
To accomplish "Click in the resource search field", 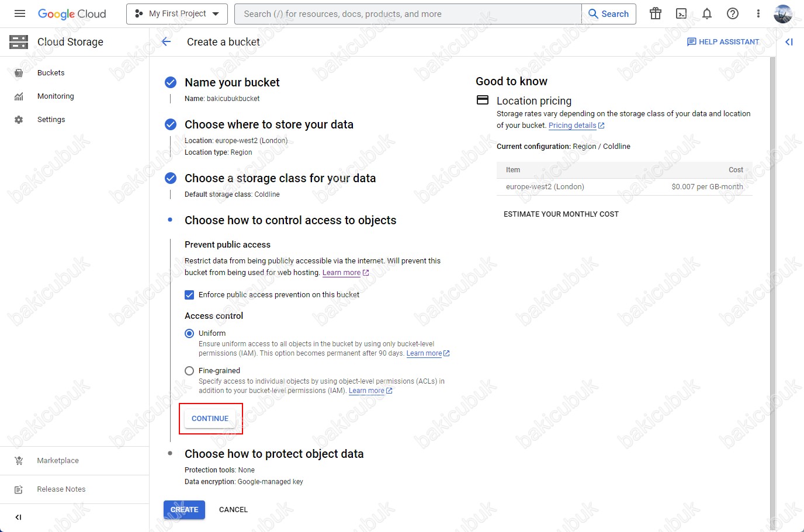I will [408, 14].
